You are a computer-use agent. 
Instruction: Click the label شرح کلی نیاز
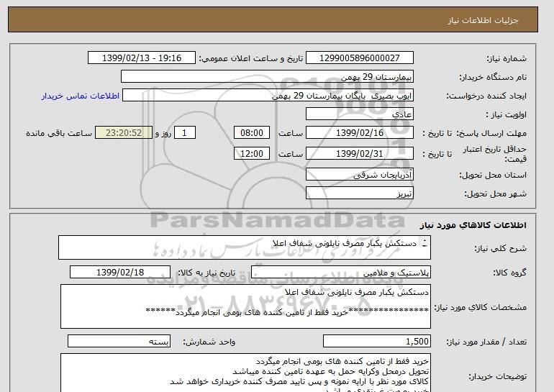coord(500,248)
